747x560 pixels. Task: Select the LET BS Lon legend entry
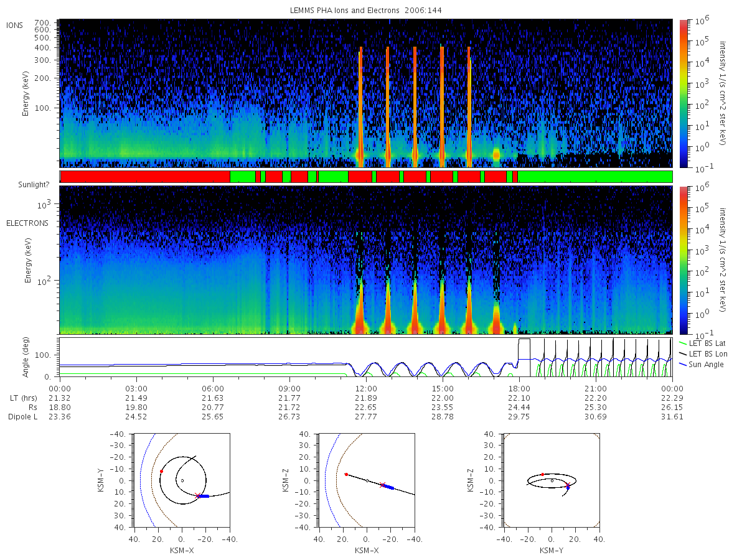coord(702,353)
